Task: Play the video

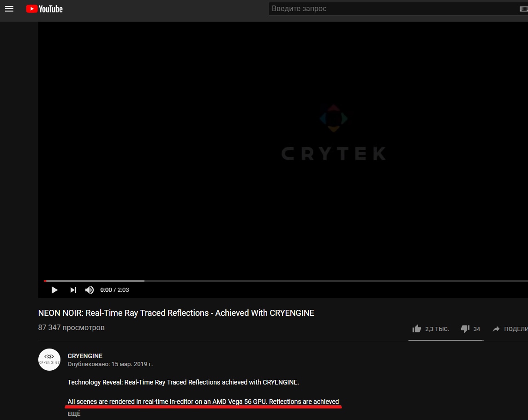Action: point(54,290)
